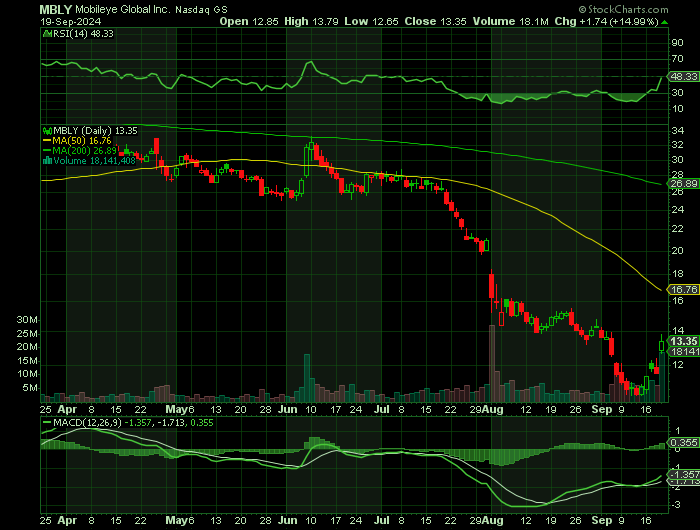Click the 5M label on the volume axis
This screenshot has width=700, height=530.
(30, 388)
